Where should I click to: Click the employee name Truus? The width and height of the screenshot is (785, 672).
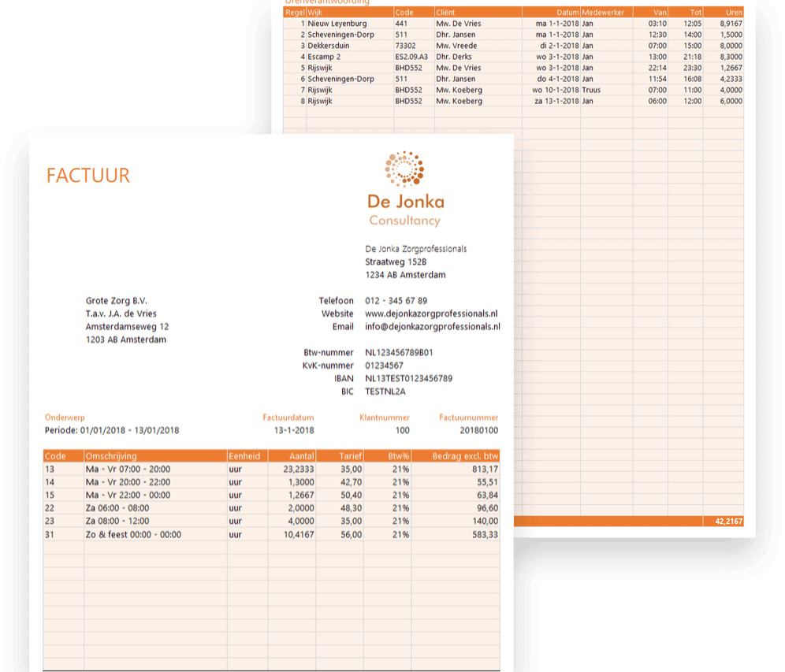click(x=591, y=90)
